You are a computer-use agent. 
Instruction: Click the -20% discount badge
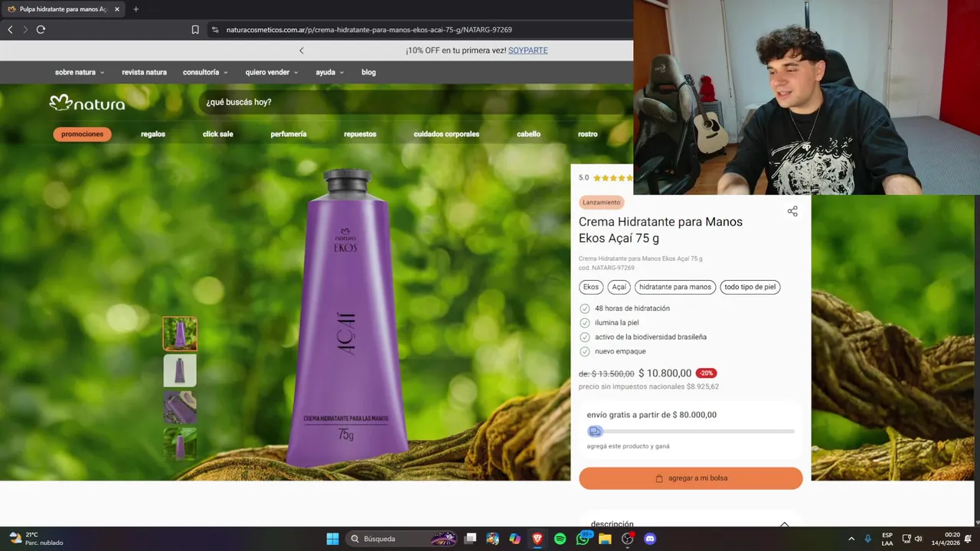[x=706, y=373]
